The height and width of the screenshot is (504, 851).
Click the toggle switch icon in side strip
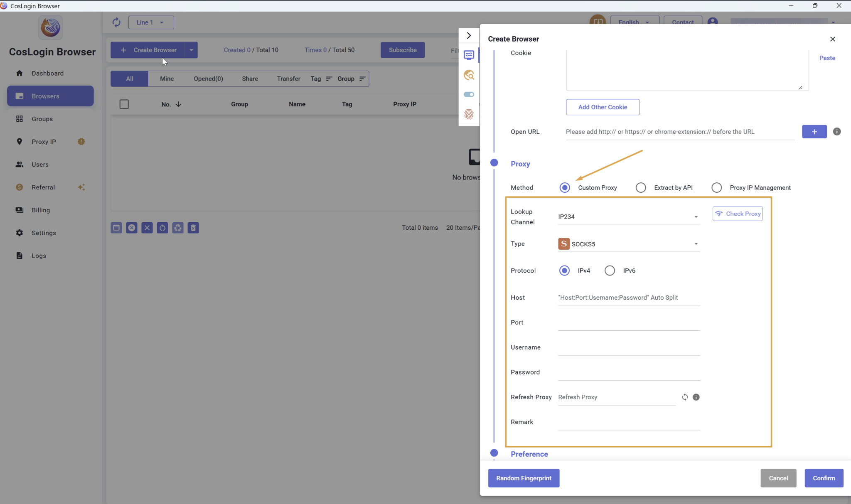click(469, 95)
